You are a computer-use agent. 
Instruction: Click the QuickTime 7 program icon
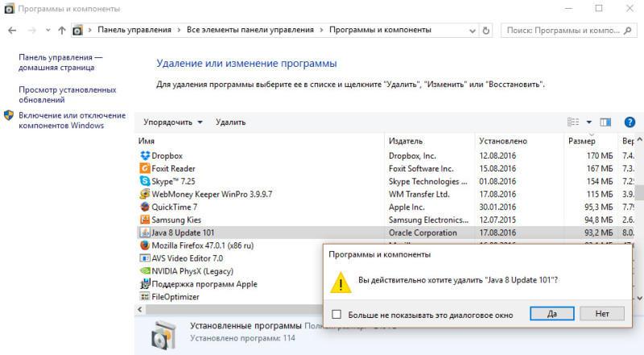pyautogui.click(x=145, y=207)
